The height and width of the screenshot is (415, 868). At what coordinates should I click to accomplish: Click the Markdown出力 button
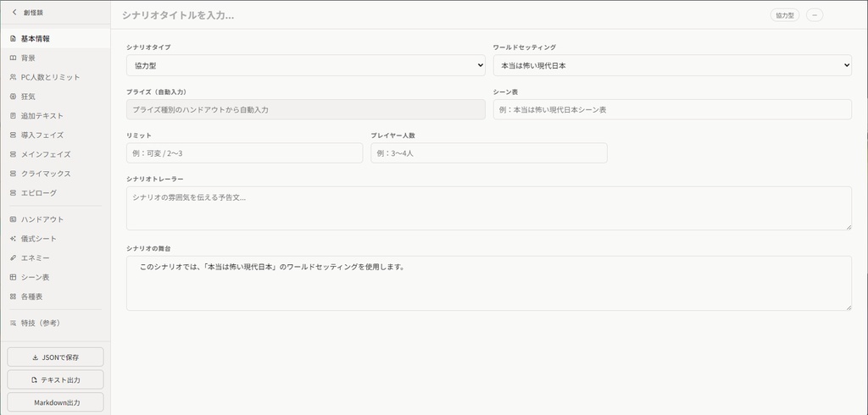pyautogui.click(x=55, y=402)
